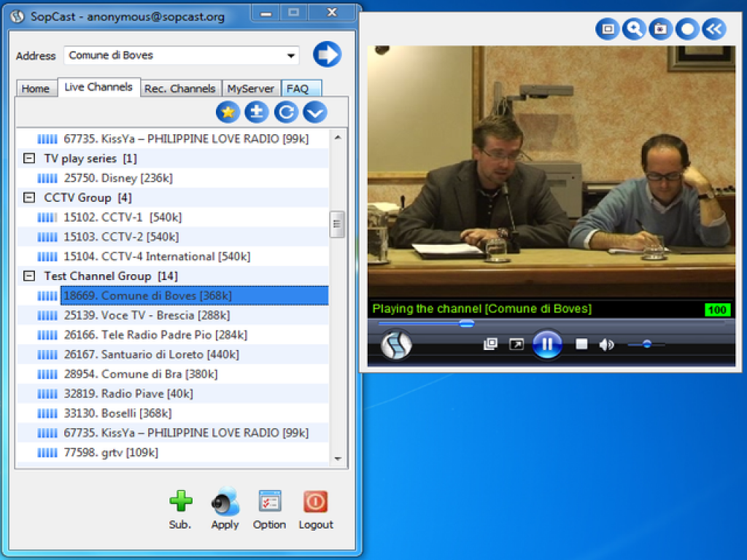Click the magnifier zoom icon in player toolbar

[634, 29]
